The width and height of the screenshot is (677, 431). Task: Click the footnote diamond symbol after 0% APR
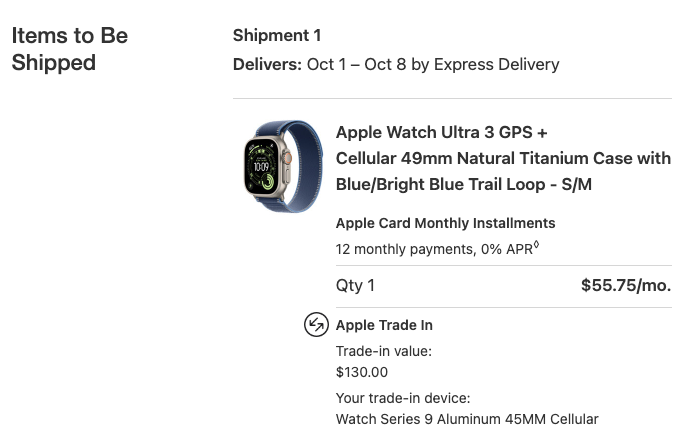coord(537,245)
